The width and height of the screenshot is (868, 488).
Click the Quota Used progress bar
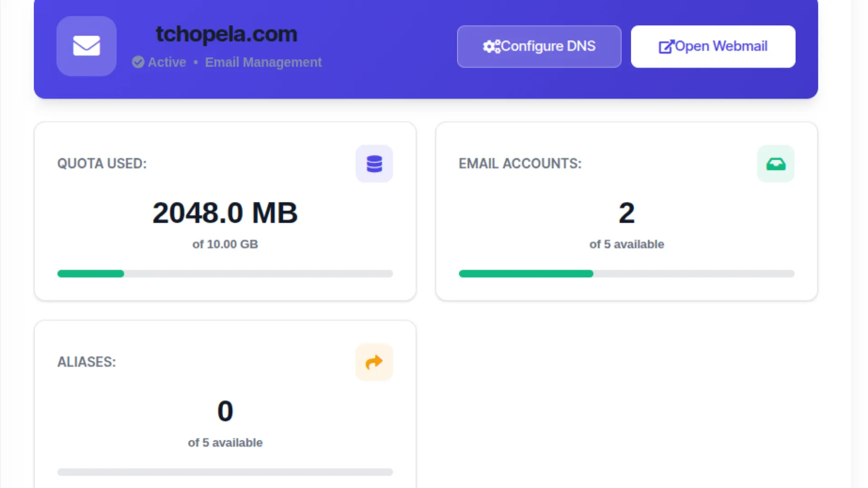point(225,274)
